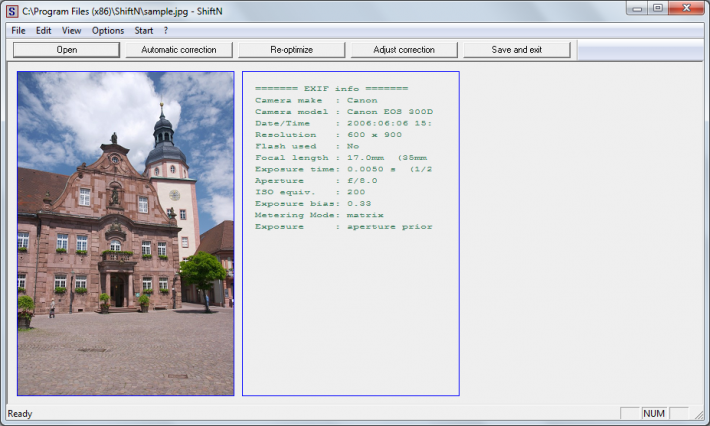The height and width of the screenshot is (426, 710).
Task: Click the Ready status bar text
Action: coord(20,414)
